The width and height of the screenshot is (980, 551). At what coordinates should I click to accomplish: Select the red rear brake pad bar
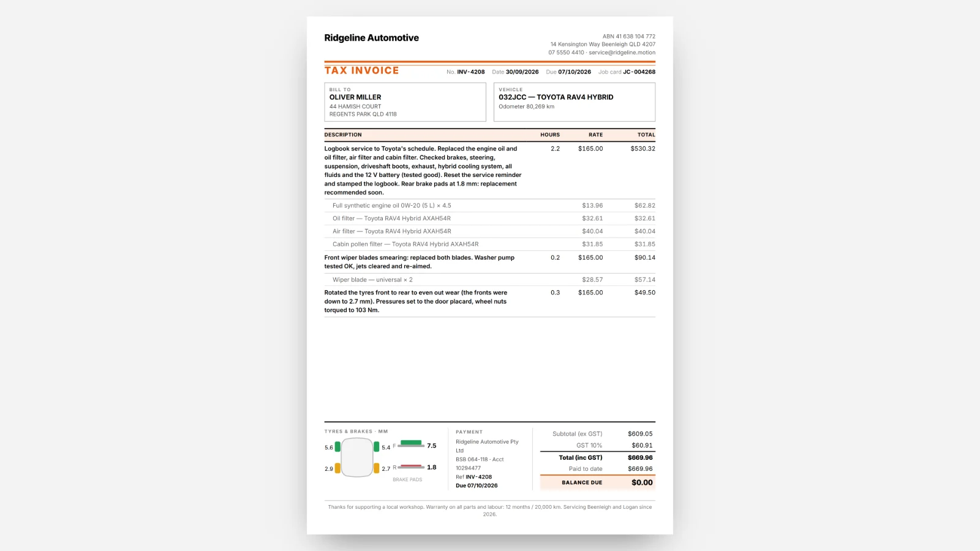click(411, 466)
